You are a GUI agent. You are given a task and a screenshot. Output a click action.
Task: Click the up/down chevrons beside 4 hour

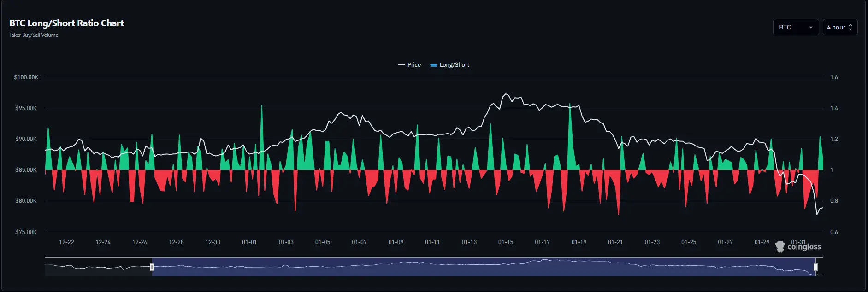[850, 27]
